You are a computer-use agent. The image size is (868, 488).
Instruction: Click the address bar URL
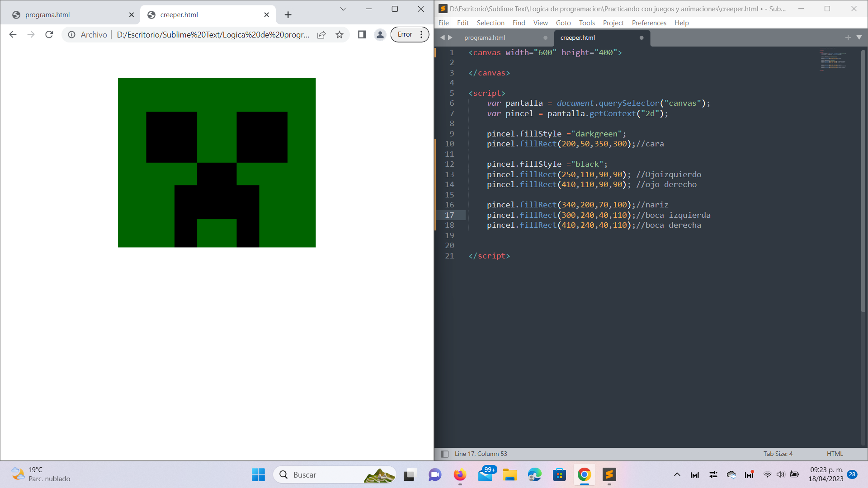[213, 34]
